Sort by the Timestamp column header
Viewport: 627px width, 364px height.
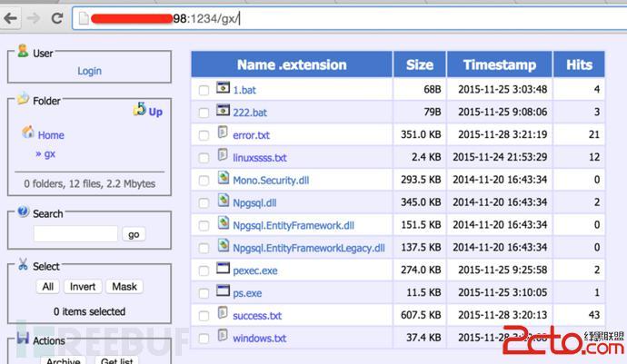499,64
